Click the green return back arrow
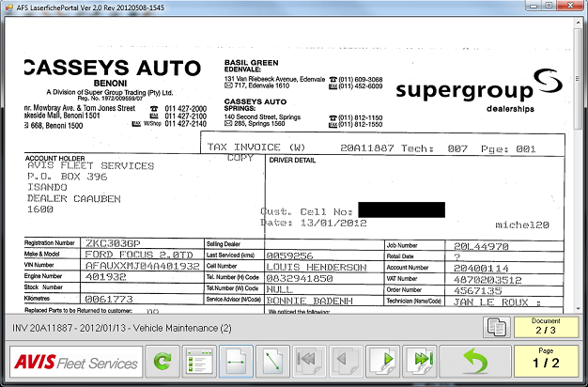Viewport: 588px width, 387px height. coord(475,362)
